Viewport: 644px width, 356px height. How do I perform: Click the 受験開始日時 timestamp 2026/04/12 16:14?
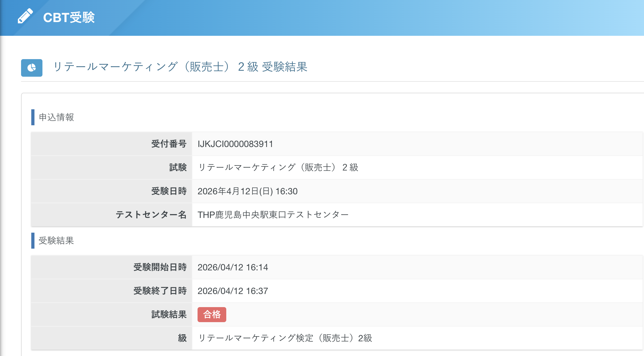[233, 267]
